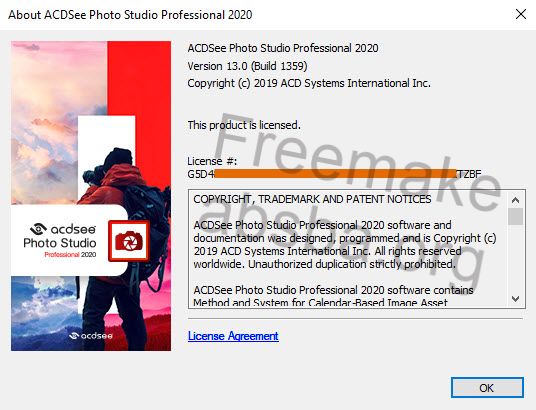The width and height of the screenshot is (536, 410).
Task: Close the About ACDSee dialog
Action: point(521,14)
